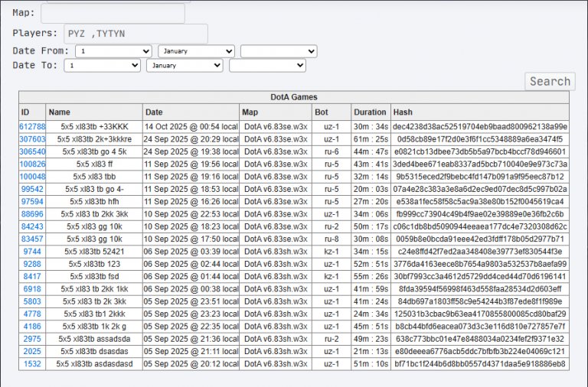Screen dimensions: 588x387
Task: Open game ID 306540 link
Action: (32, 151)
